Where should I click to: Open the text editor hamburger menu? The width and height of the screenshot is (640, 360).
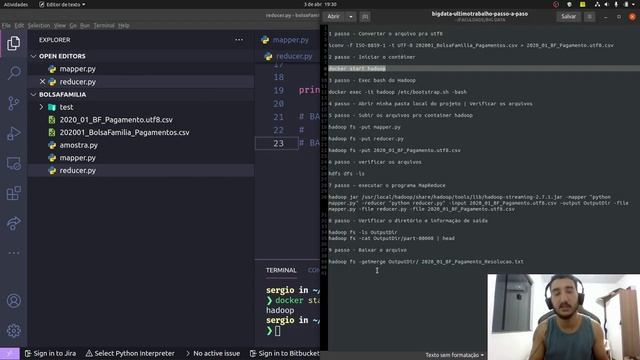(x=589, y=17)
